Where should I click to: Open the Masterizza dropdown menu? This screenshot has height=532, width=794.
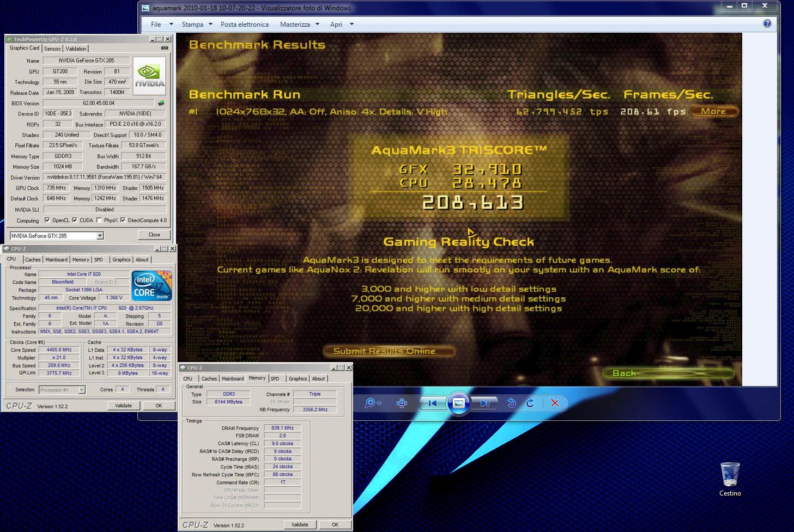coord(299,25)
